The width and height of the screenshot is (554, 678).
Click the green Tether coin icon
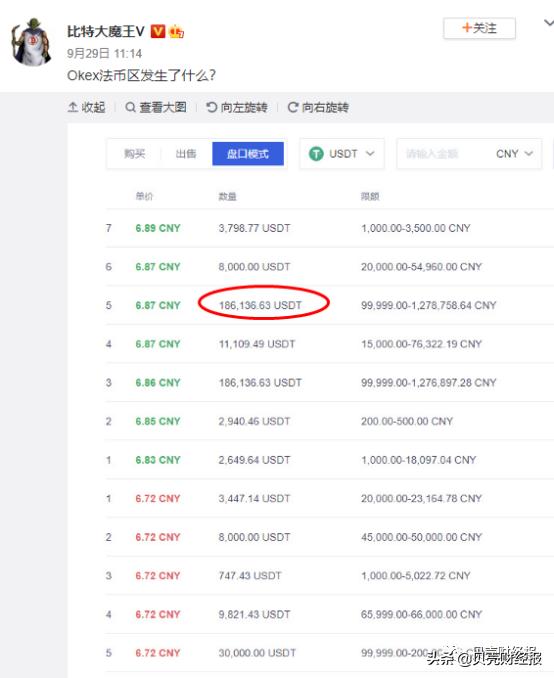(x=316, y=154)
